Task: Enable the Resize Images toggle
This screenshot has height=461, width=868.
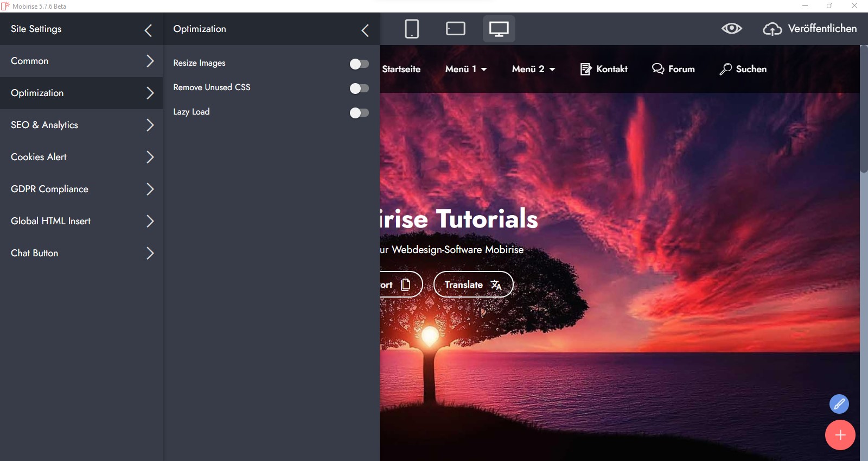Action: click(359, 64)
